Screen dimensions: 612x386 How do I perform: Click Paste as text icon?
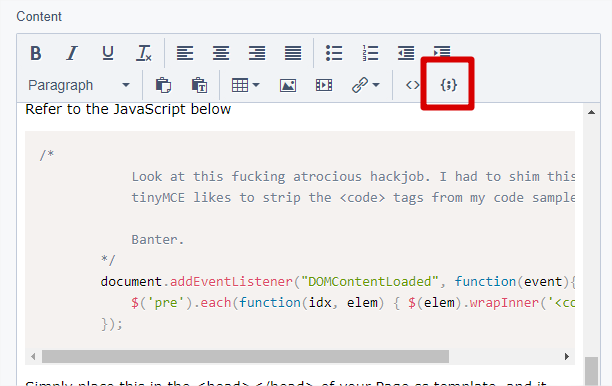[x=199, y=85]
